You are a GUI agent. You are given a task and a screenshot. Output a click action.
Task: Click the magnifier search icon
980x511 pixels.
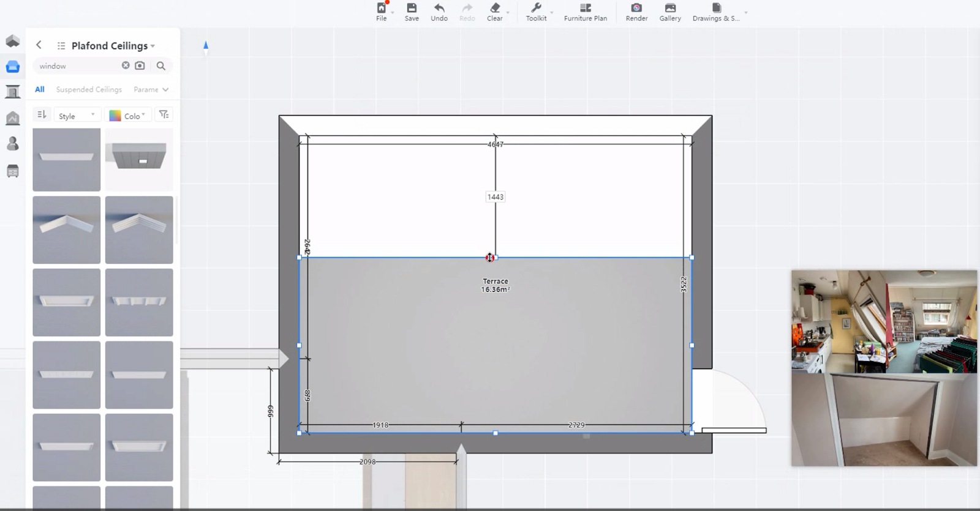tap(161, 66)
